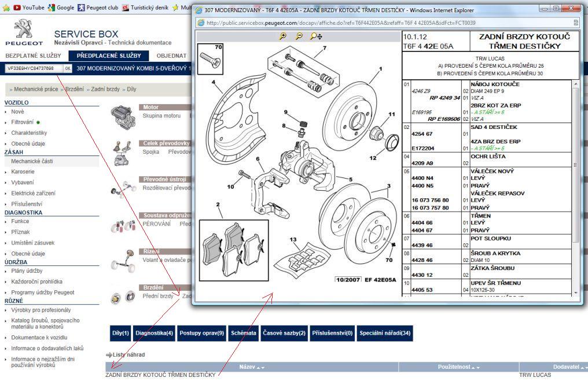
Task: Click the parts list vertical scrollbar
Action: tap(576, 188)
